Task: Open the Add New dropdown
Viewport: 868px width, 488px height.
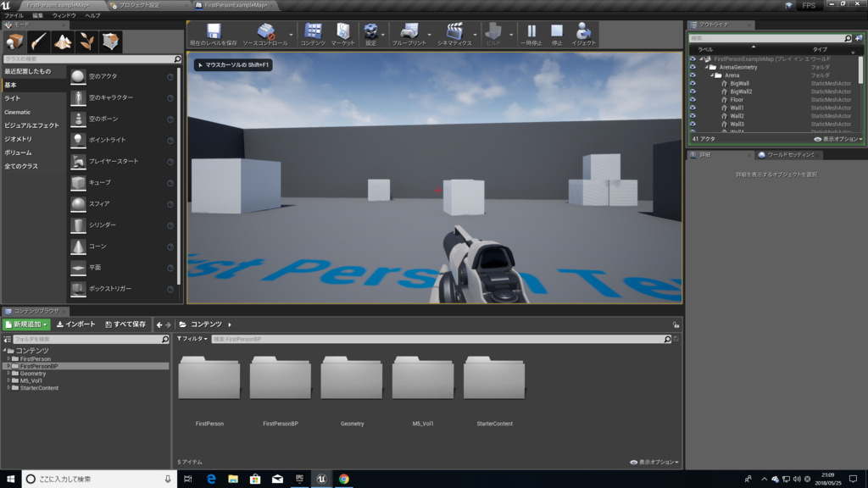Action: [26, 324]
